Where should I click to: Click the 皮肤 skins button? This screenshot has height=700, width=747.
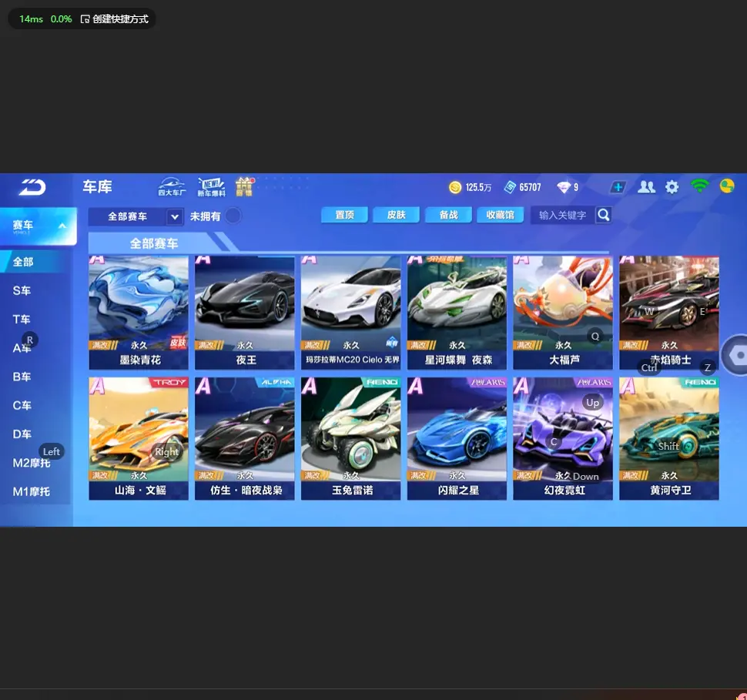[397, 215]
